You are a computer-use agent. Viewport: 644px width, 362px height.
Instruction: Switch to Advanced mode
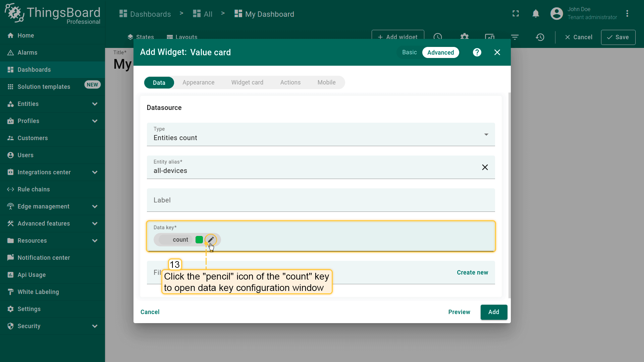pyautogui.click(x=440, y=53)
